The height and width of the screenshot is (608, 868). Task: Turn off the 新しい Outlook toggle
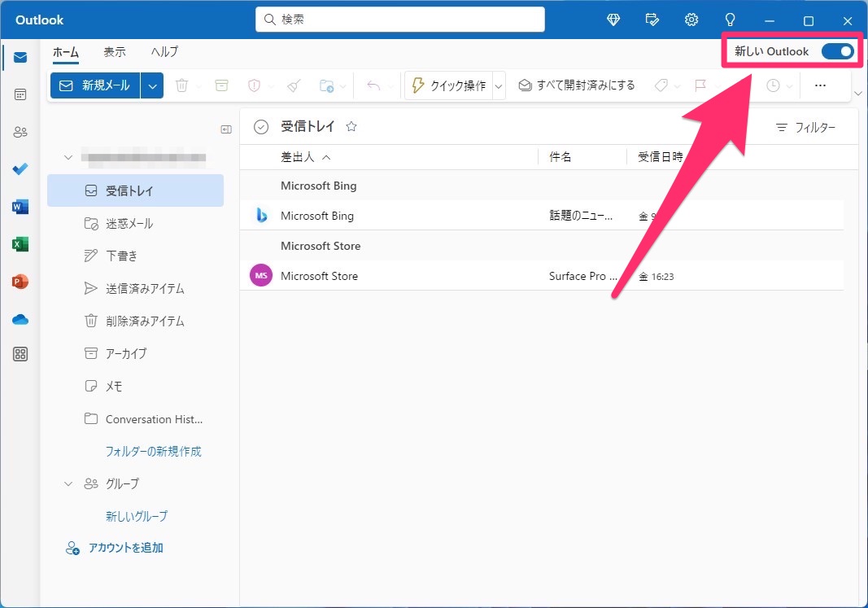tap(837, 51)
